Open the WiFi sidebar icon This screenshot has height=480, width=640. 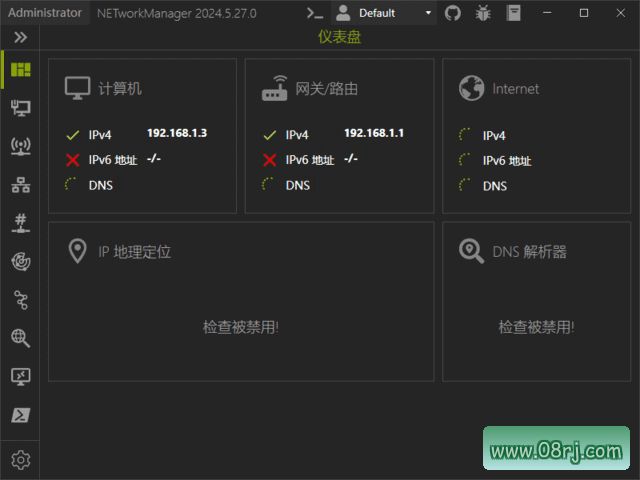20,147
